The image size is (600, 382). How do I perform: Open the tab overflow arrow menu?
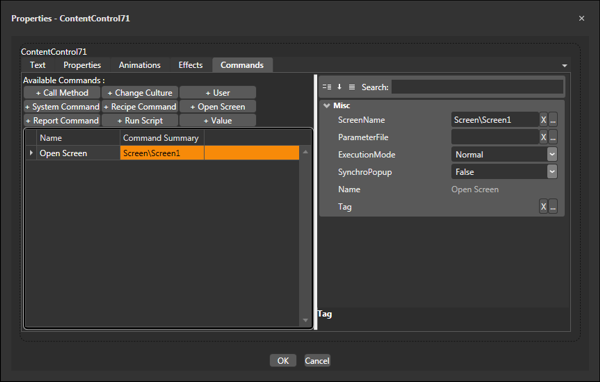pos(564,65)
